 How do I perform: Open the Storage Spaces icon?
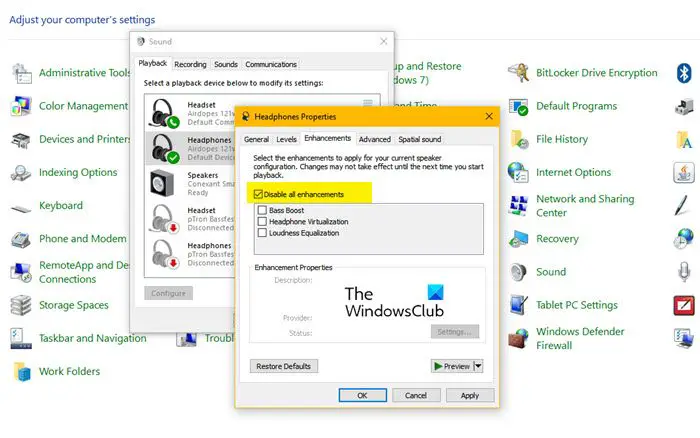coord(21,305)
